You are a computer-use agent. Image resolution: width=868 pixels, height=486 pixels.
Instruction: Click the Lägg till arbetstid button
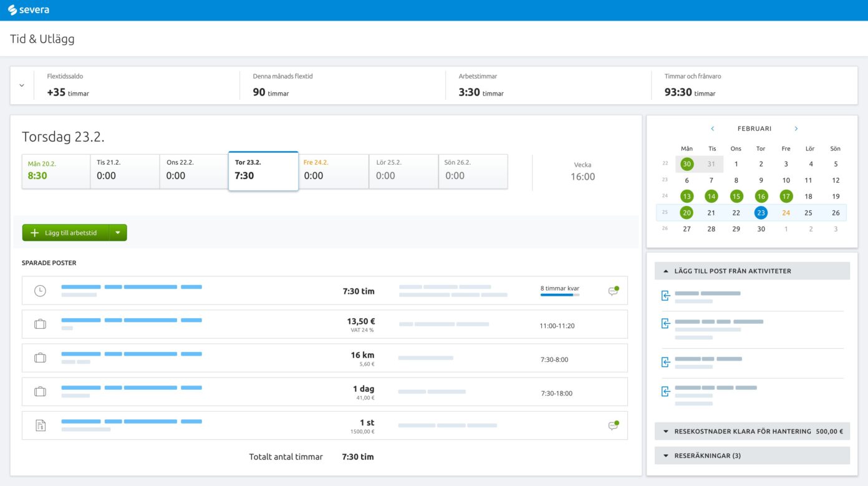65,233
